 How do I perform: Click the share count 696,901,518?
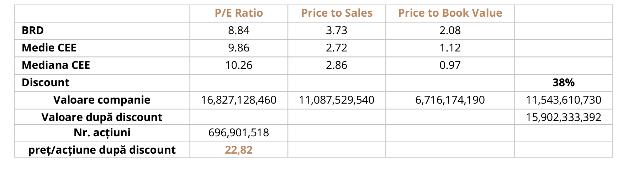[x=239, y=133]
